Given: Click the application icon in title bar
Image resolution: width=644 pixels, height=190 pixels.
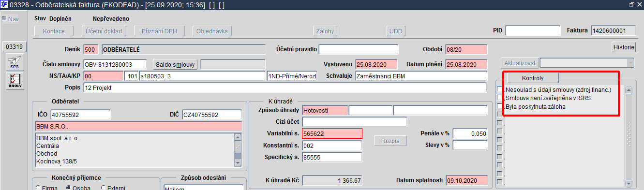Looking at the screenshot, I should (4, 4).
